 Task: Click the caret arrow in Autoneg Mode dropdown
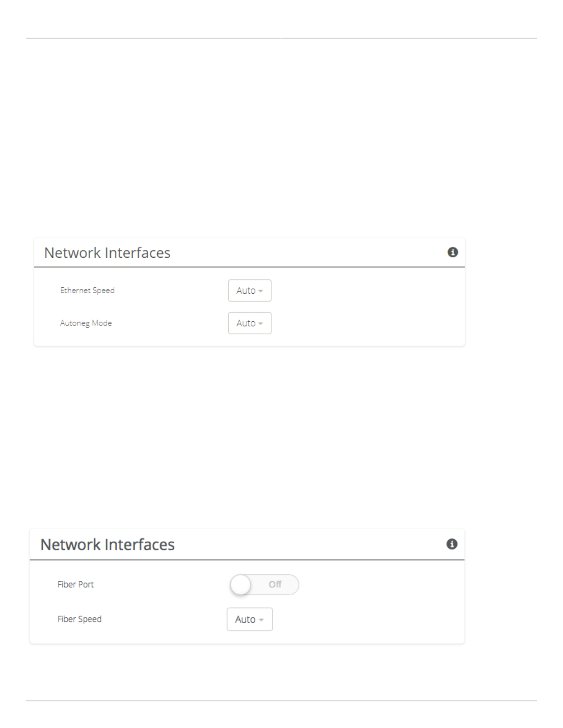pyautogui.click(x=261, y=324)
